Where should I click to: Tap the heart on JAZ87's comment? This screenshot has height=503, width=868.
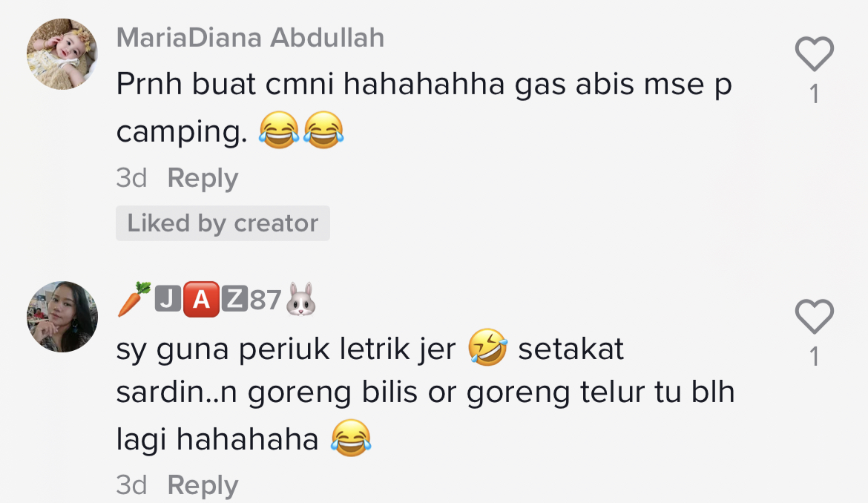pos(815,317)
